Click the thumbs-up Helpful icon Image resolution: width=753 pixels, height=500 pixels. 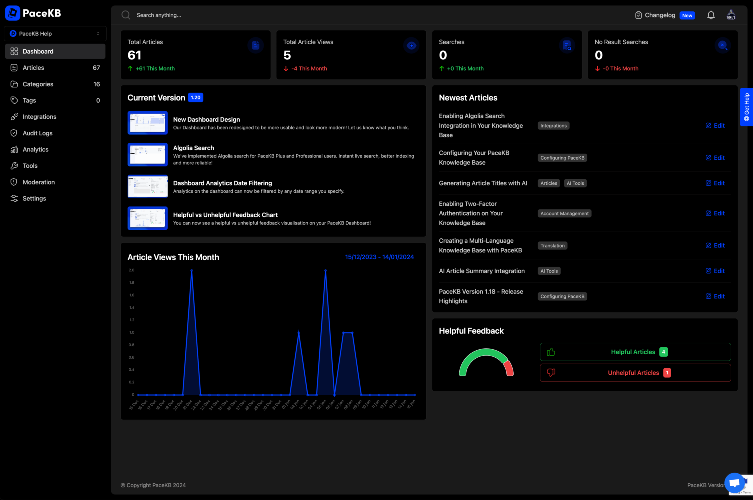click(551, 352)
